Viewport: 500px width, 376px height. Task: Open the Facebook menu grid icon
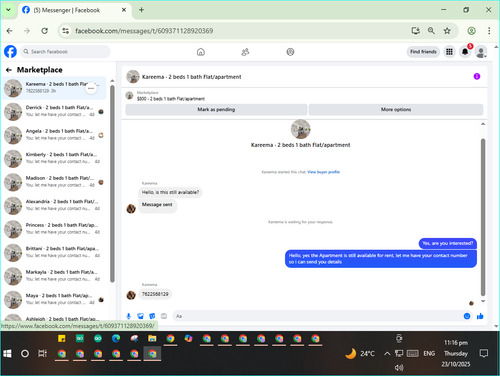click(x=449, y=52)
